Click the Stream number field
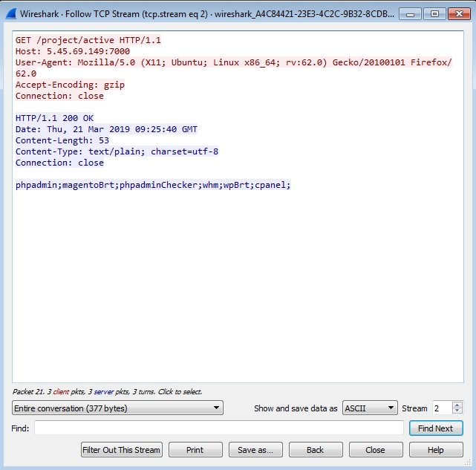476x470 pixels. [441, 408]
